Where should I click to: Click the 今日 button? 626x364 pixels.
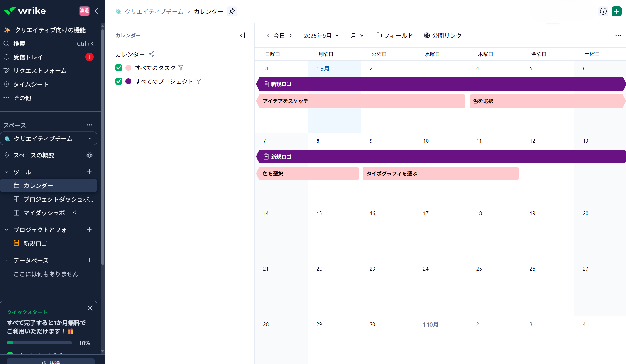pos(279,35)
